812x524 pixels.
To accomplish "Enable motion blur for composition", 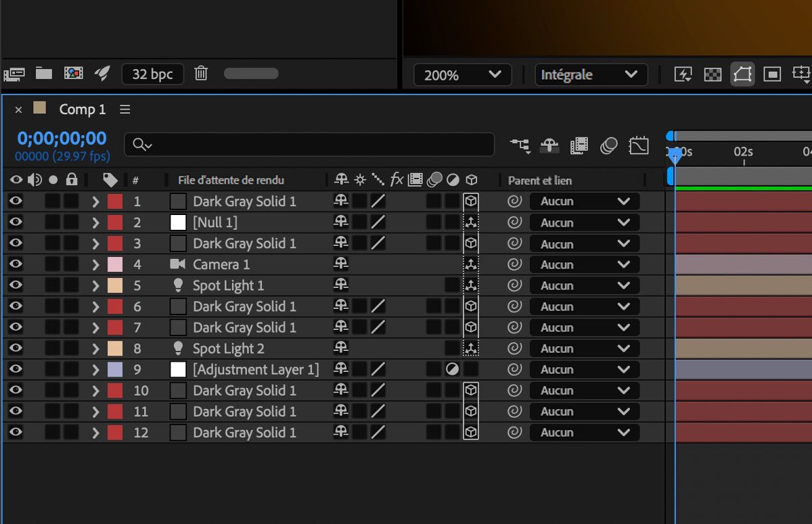I will point(609,145).
